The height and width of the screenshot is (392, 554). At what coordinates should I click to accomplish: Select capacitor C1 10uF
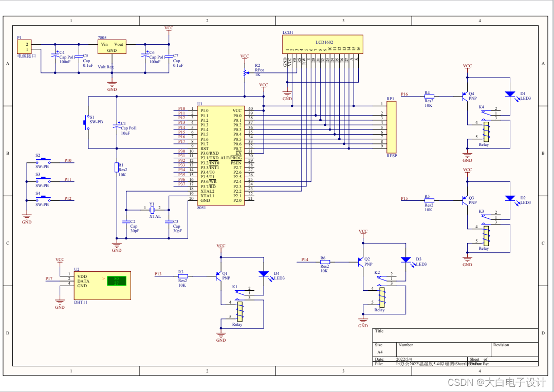(117, 126)
